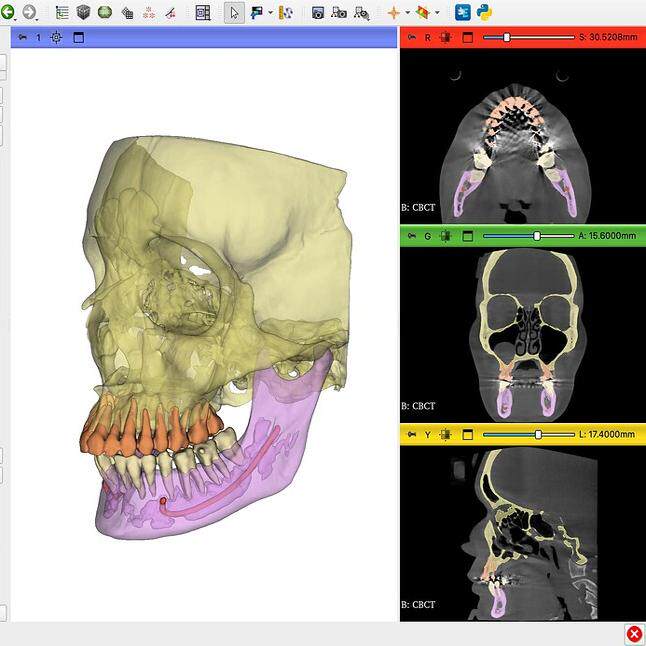Click the L: 17.4000mm offset value
Screen dimensions: 646x646
pyautogui.click(x=607, y=434)
